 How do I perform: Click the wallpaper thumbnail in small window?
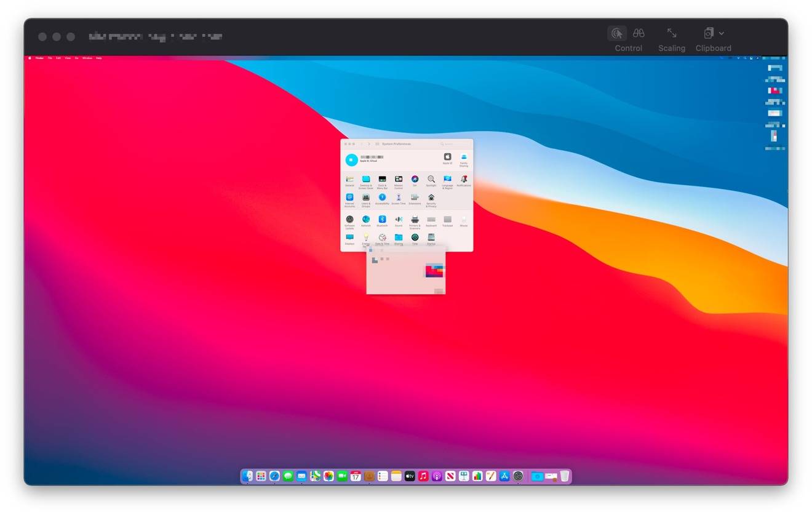[434, 270]
